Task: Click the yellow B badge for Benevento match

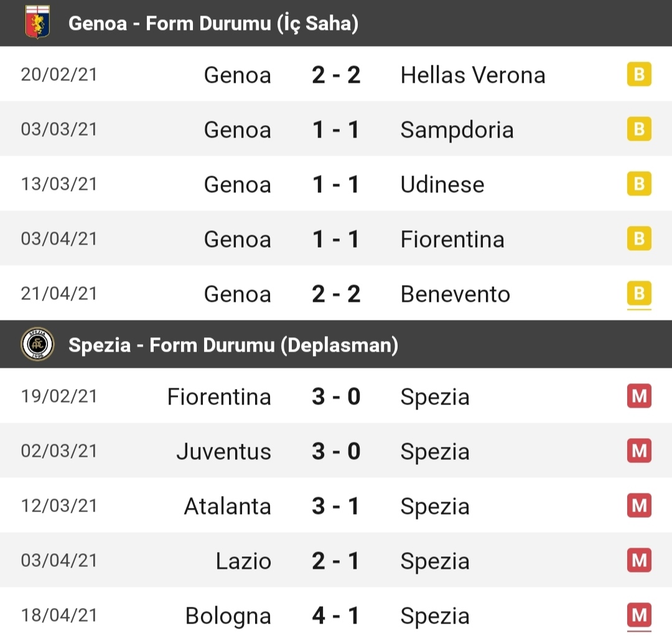Action: coord(639,294)
